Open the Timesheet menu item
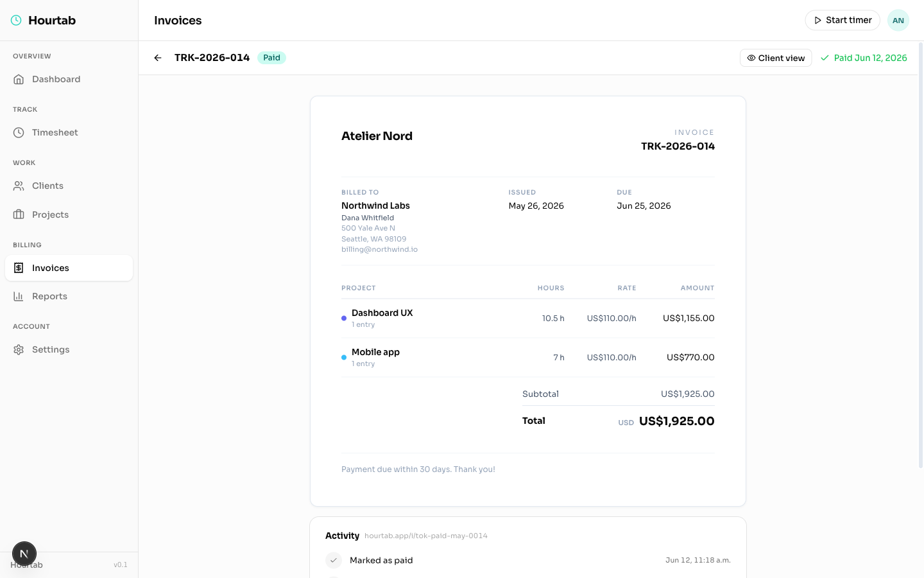Screen dimensions: 924x578 coord(69,132)
